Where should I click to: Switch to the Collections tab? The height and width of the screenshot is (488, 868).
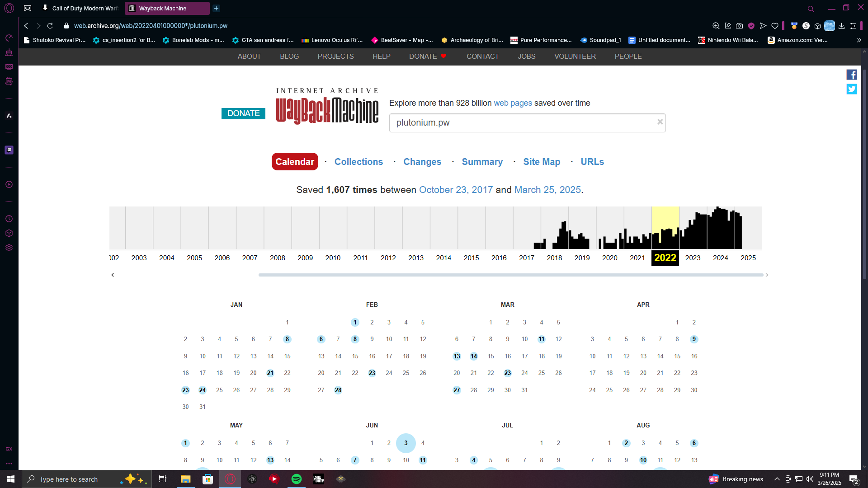tap(359, 162)
